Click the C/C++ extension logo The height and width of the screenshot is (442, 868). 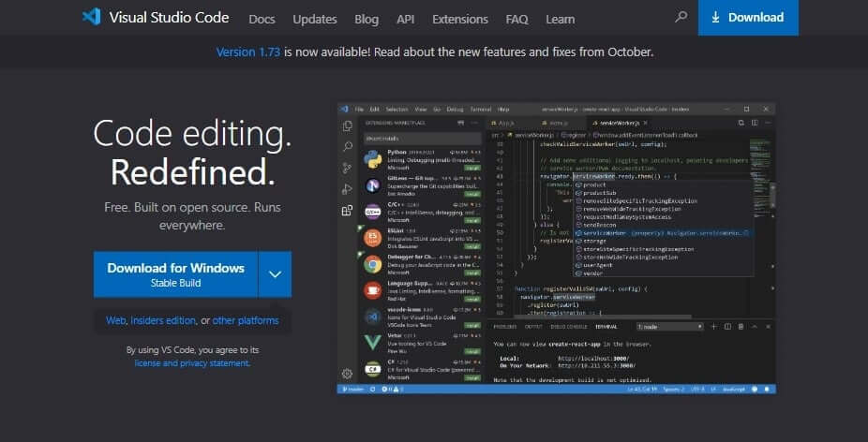pos(372,212)
